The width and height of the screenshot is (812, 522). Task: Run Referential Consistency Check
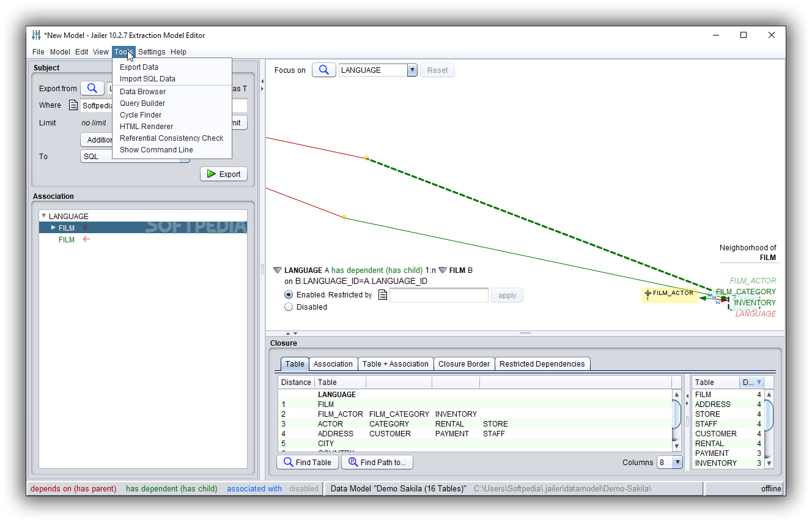point(172,138)
